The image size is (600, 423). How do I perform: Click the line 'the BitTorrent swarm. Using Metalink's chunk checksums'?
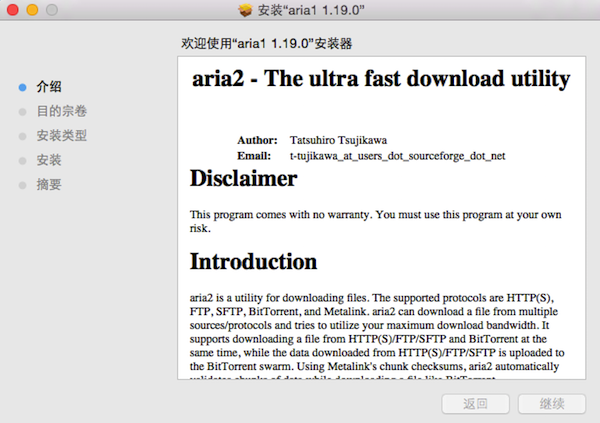tap(374, 366)
